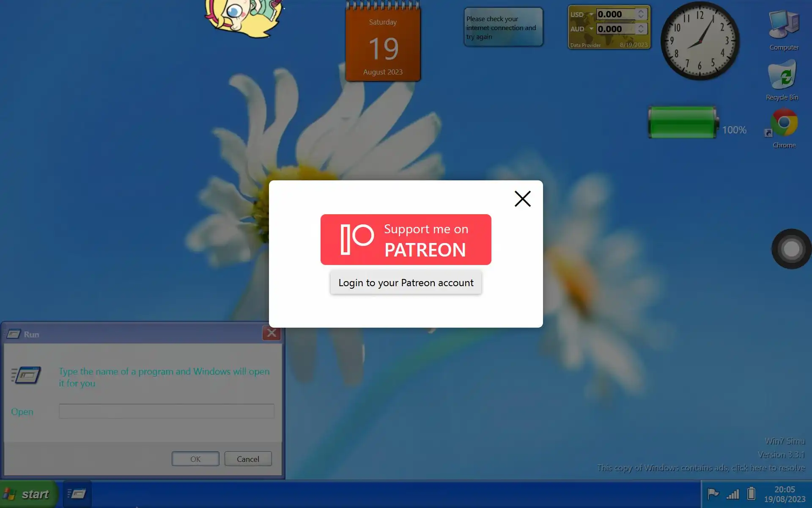
Task: Expand the AUD currency dropdown arrow
Action: tap(591, 29)
